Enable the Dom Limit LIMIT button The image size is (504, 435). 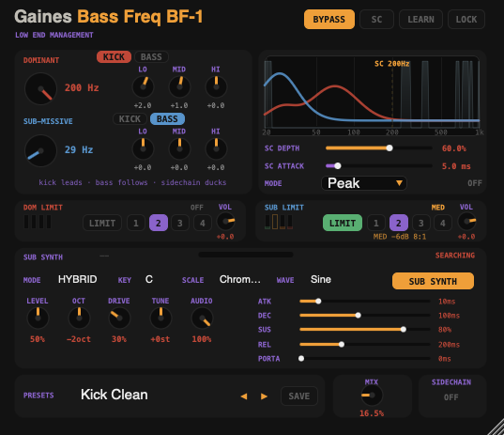(102, 223)
